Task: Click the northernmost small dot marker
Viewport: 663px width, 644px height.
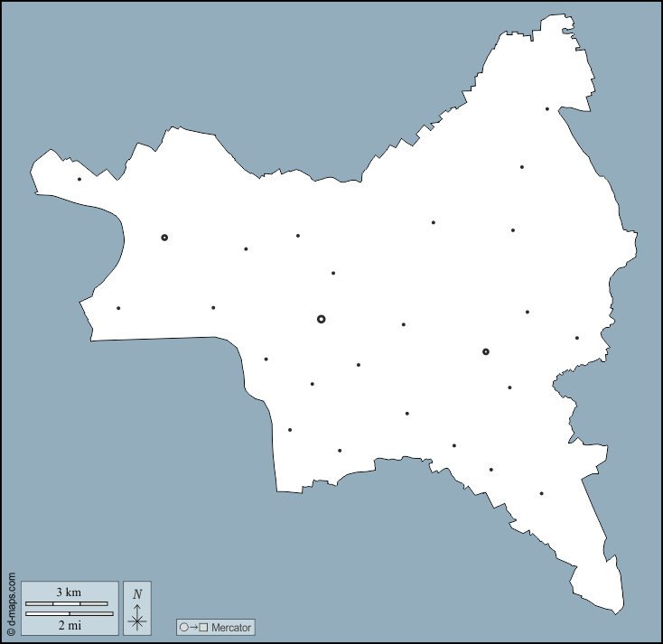Action: tap(546, 109)
